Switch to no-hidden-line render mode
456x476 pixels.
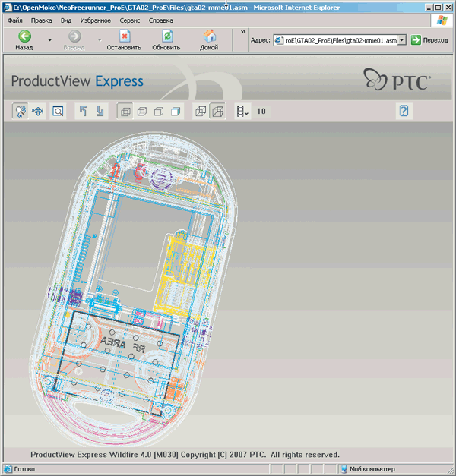[159, 112]
